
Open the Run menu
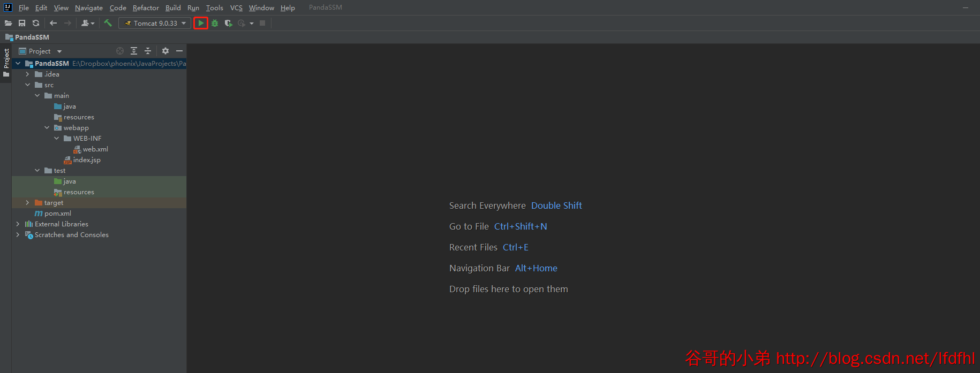click(x=193, y=7)
